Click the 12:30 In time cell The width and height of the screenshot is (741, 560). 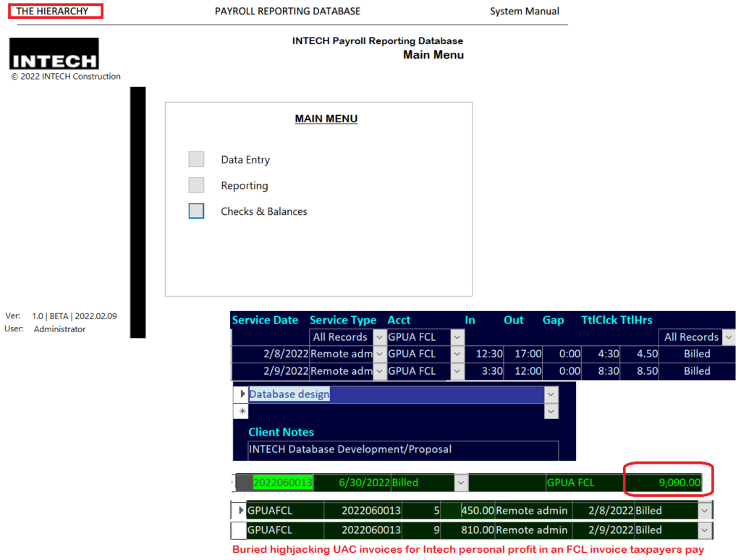click(484, 354)
